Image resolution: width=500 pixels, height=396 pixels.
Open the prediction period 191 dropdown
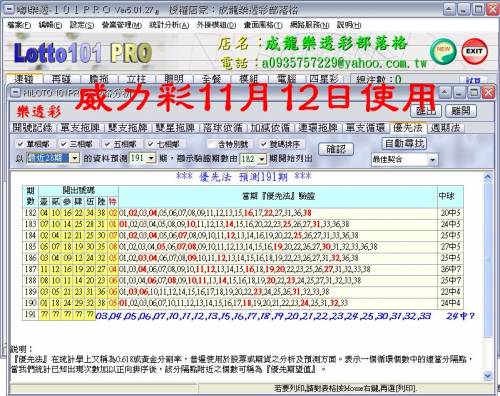[151, 158]
